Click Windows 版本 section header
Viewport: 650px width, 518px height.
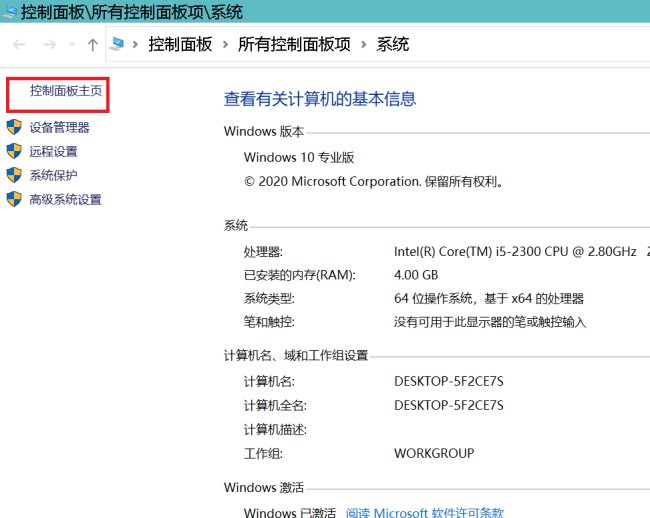tap(264, 131)
